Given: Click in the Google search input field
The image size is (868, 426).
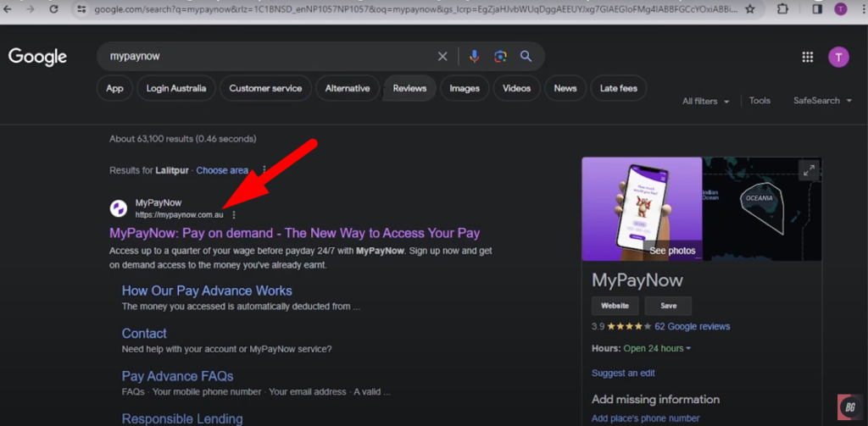Looking at the screenshot, I should [263, 56].
